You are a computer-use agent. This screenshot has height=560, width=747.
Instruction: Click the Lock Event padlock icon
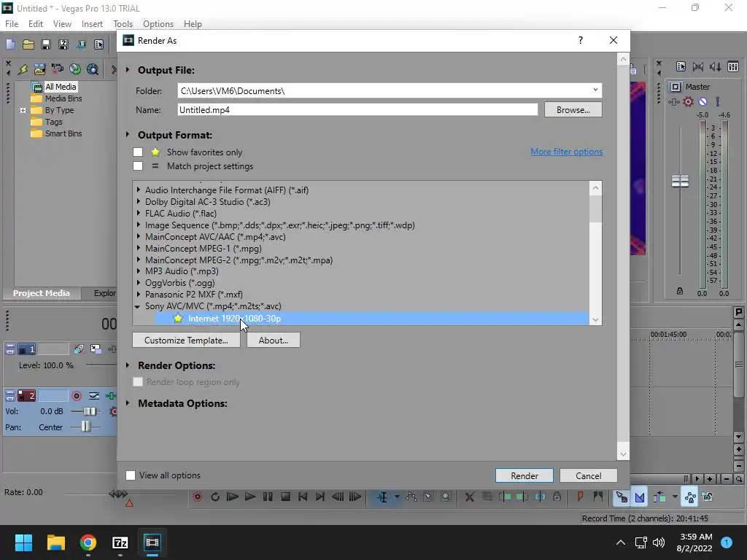click(x=557, y=497)
